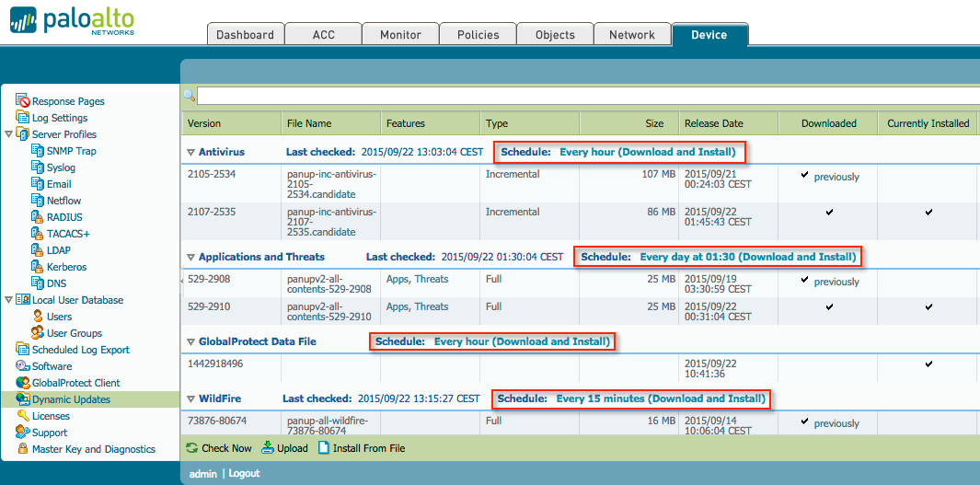This screenshot has height=485, width=980.
Task: Click the Log Settings icon
Action: 22,118
